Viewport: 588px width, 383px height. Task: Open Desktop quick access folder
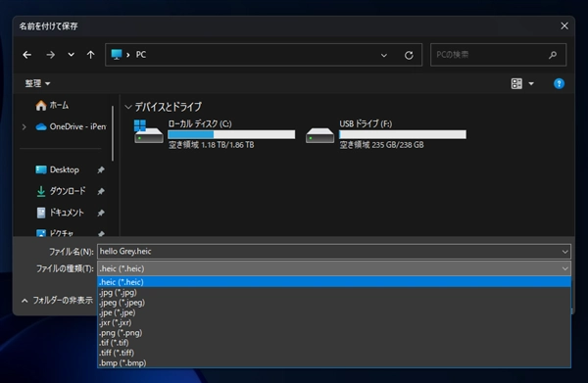tap(57, 169)
